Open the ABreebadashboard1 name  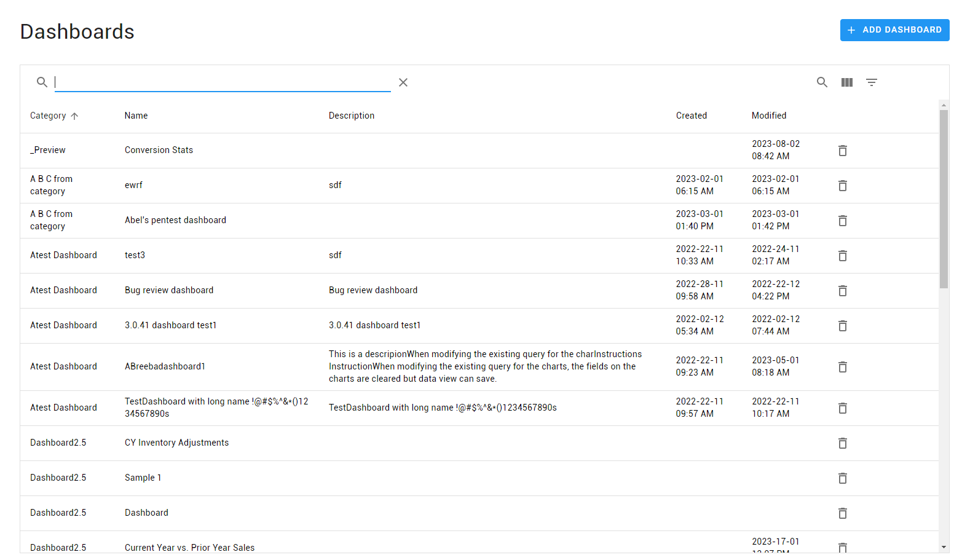tap(165, 366)
